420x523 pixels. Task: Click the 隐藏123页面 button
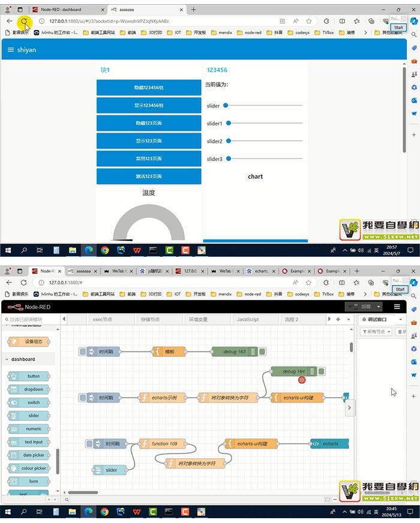(149, 123)
